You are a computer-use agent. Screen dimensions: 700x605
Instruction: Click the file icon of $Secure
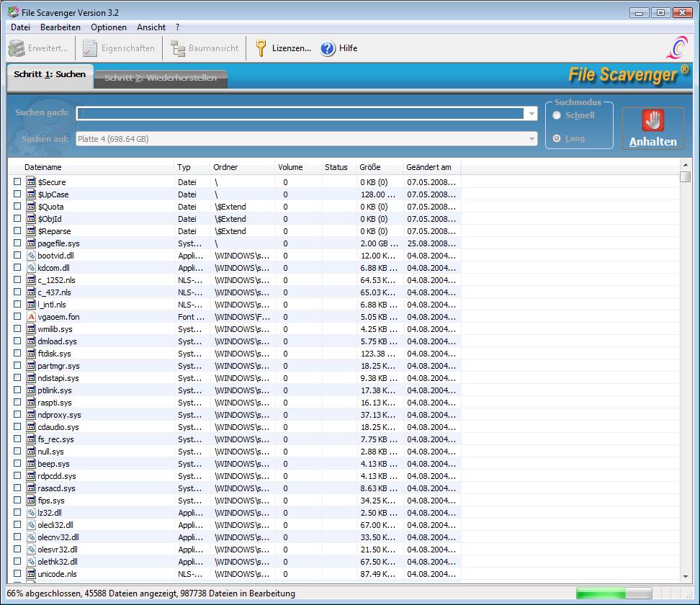pyautogui.click(x=31, y=182)
